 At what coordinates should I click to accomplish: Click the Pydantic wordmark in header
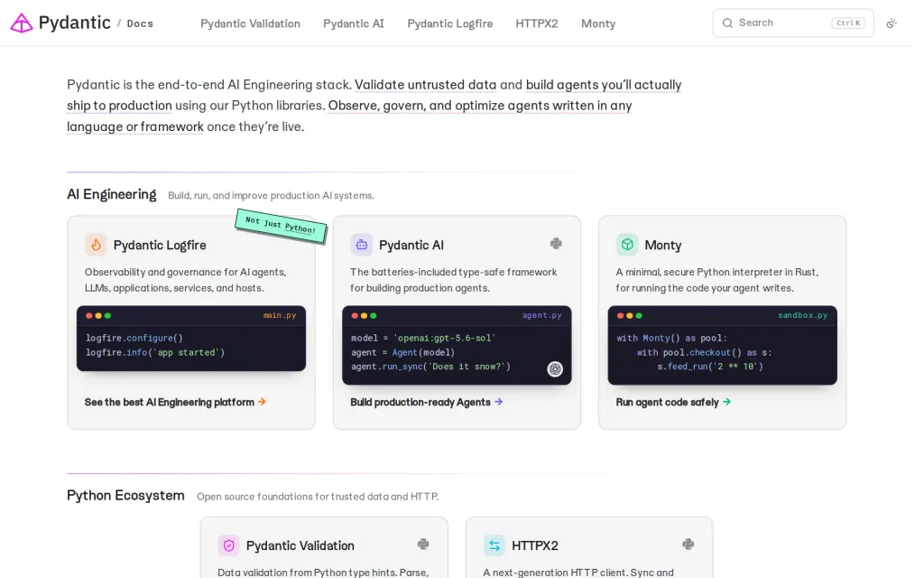[x=74, y=23]
